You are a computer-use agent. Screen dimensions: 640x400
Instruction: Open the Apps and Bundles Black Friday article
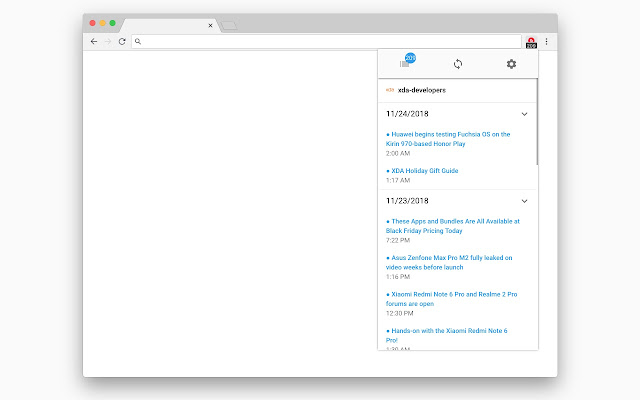453,226
